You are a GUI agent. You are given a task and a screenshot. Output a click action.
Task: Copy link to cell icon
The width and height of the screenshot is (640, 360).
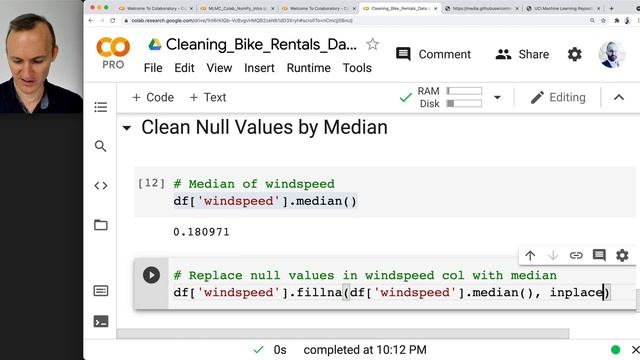[x=576, y=256]
